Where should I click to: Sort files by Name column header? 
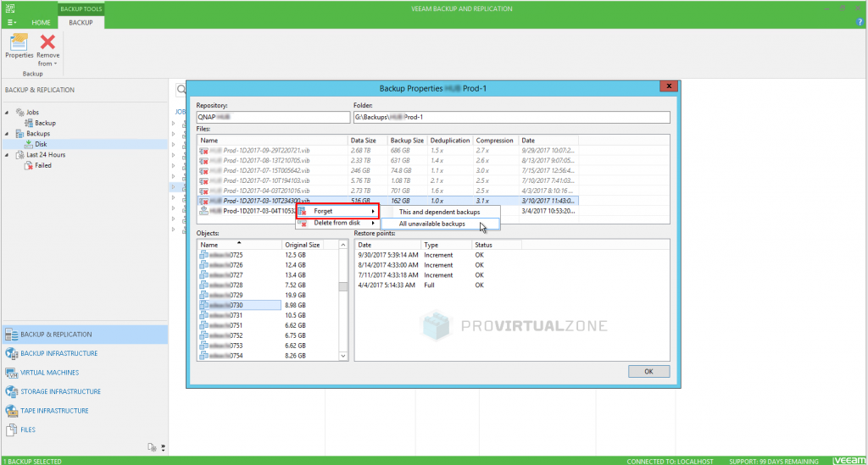point(272,141)
